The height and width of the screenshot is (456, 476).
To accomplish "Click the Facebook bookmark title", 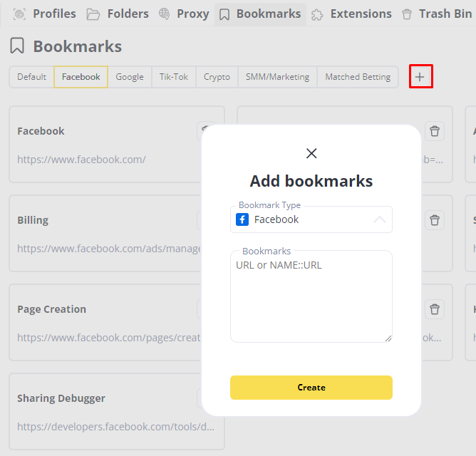I will (x=41, y=131).
